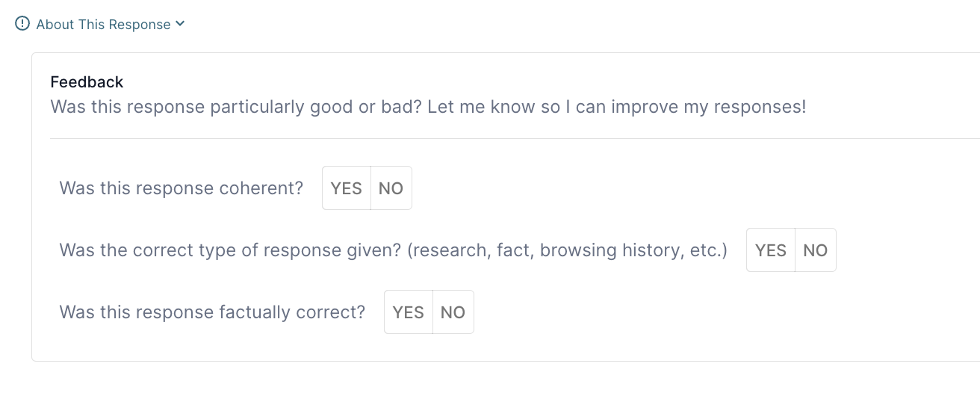Click the About This Response label
This screenshot has height=393, width=980.
(x=103, y=25)
